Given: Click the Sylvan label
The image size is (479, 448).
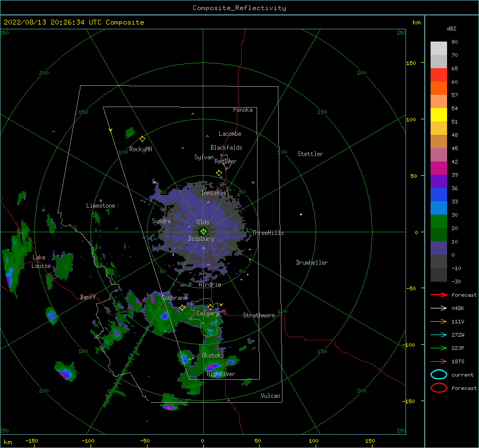Looking at the screenshot, I should [204, 157].
